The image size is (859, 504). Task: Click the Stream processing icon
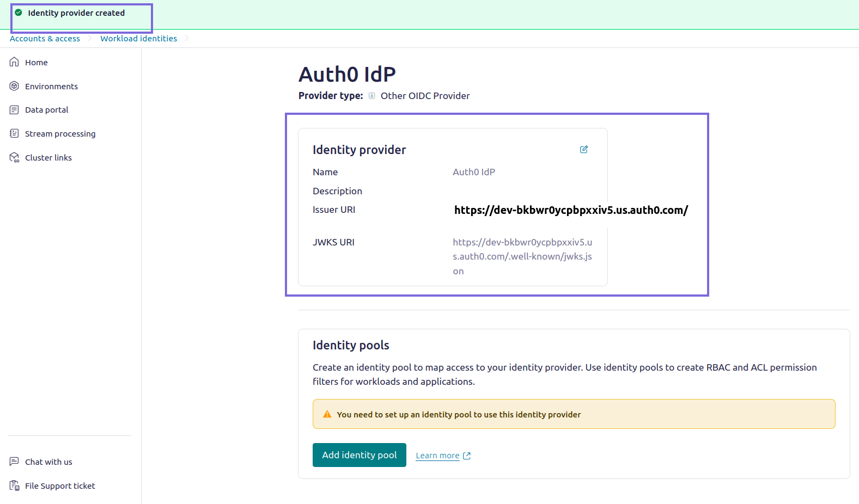(x=15, y=133)
